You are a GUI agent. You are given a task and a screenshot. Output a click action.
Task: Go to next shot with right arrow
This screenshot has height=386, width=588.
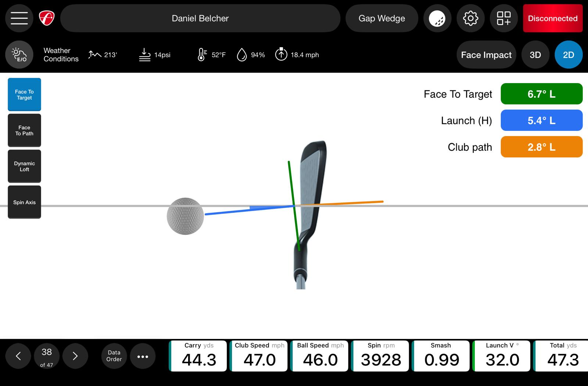click(x=75, y=356)
